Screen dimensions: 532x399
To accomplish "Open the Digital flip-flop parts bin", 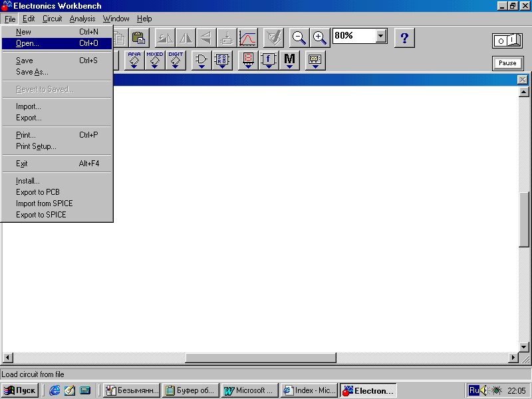I will click(x=222, y=60).
